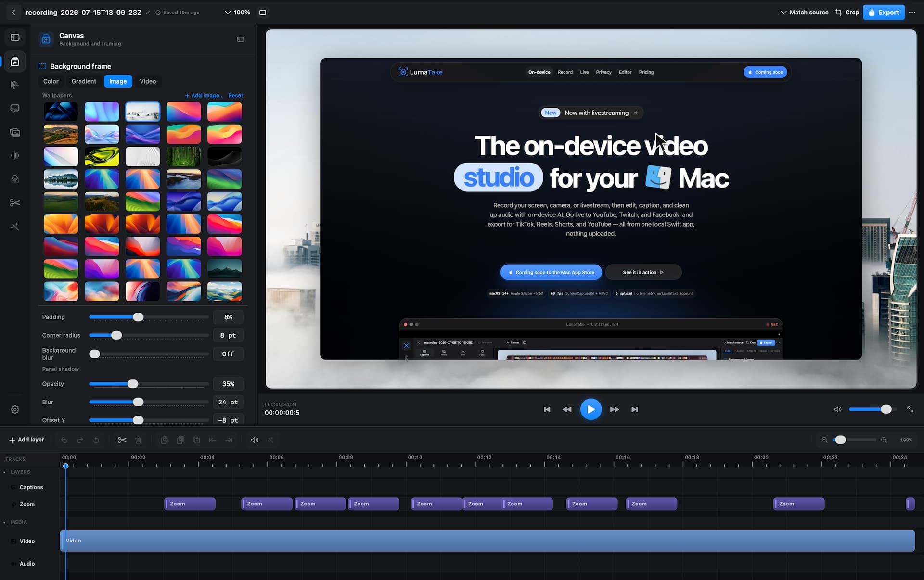The width and height of the screenshot is (924, 580).
Task: Zoom out the timeline with minus magnifier
Action: 824,440
